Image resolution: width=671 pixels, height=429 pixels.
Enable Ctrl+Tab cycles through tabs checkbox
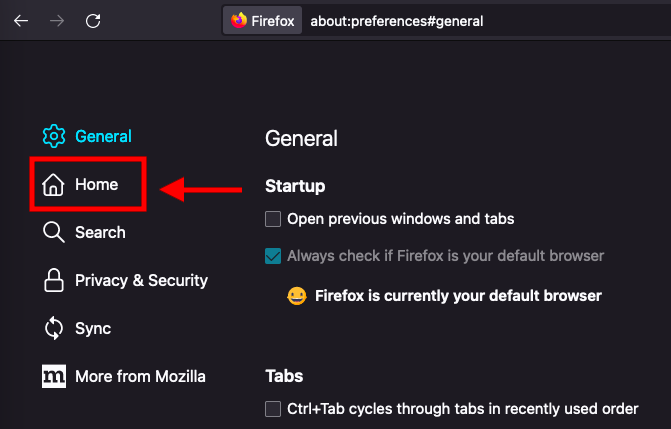[x=273, y=408]
